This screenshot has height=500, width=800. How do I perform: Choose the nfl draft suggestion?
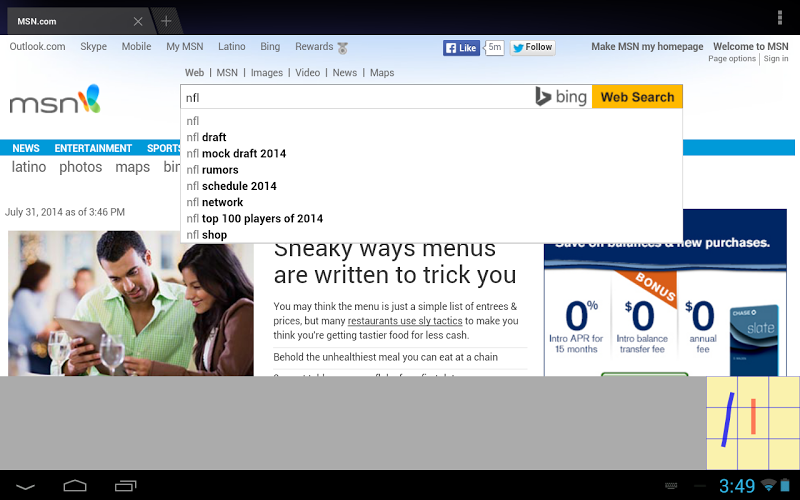[431, 137]
